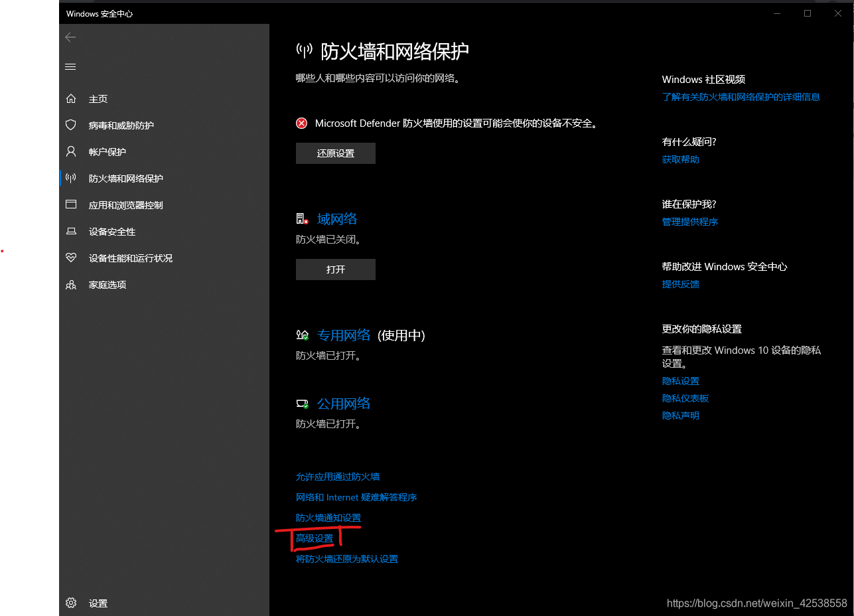Click the domain network building icon
854x616 pixels.
[303, 219]
